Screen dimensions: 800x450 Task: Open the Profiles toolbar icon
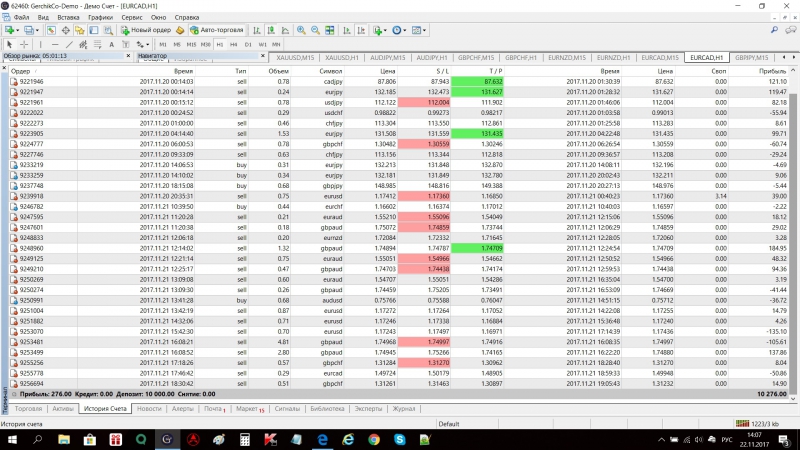point(29,30)
